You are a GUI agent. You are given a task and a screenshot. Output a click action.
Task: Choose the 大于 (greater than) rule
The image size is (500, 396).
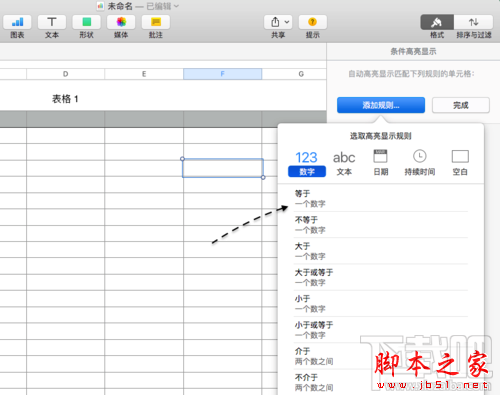[x=381, y=251]
